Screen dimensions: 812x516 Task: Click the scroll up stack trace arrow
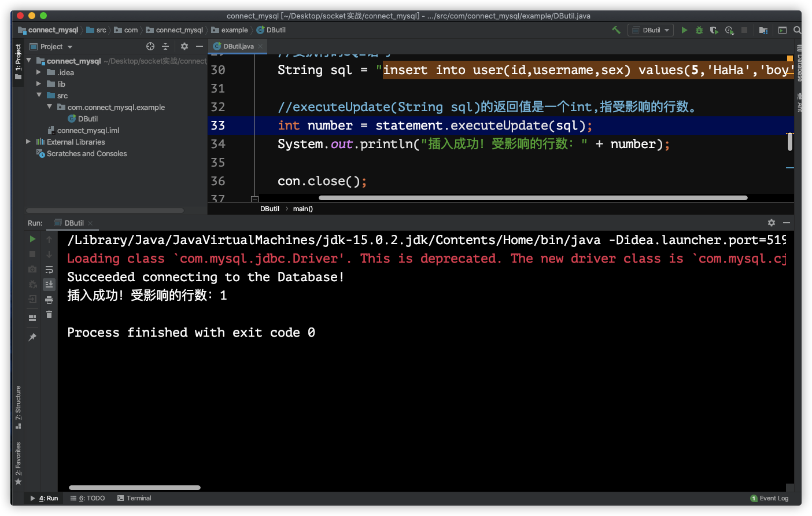point(49,239)
